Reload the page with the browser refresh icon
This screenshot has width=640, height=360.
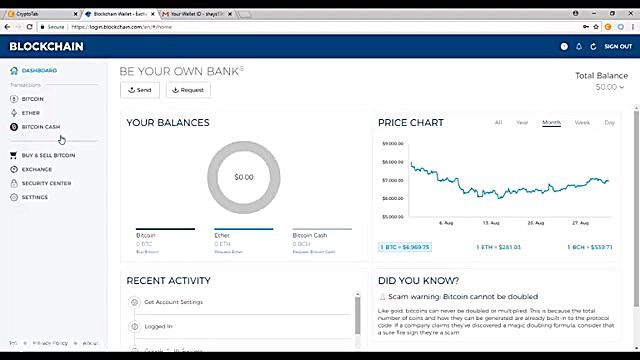29,27
